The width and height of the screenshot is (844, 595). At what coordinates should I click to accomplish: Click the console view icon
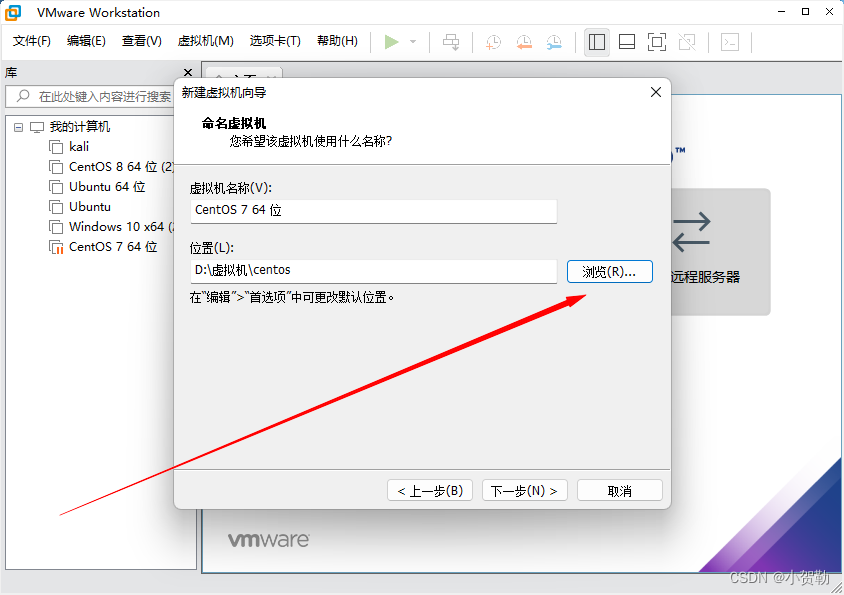click(x=730, y=42)
